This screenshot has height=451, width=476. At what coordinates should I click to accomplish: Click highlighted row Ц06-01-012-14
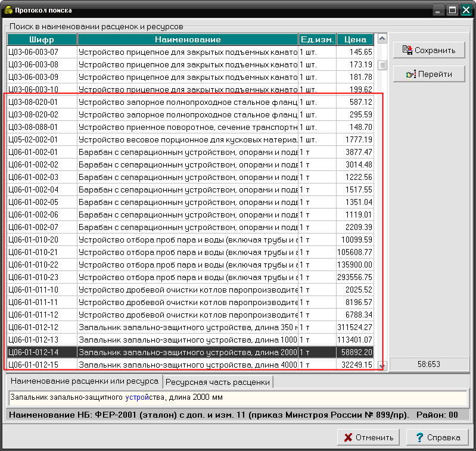click(x=190, y=352)
